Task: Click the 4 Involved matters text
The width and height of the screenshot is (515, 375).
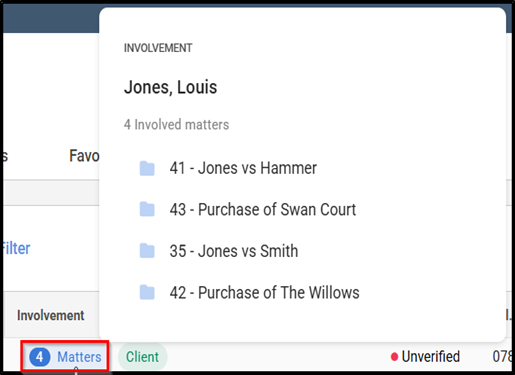Action: coord(176,125)
